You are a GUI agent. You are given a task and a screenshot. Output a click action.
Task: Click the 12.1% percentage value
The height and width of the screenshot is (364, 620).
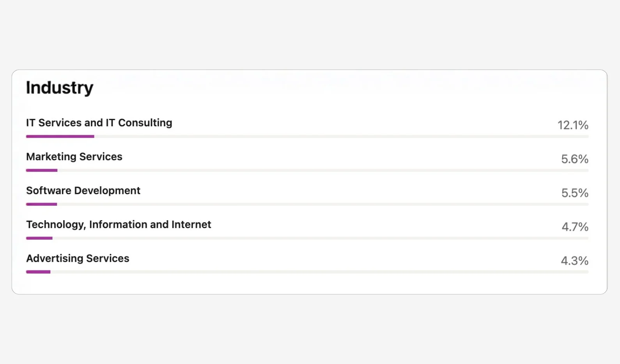(573, 125)
